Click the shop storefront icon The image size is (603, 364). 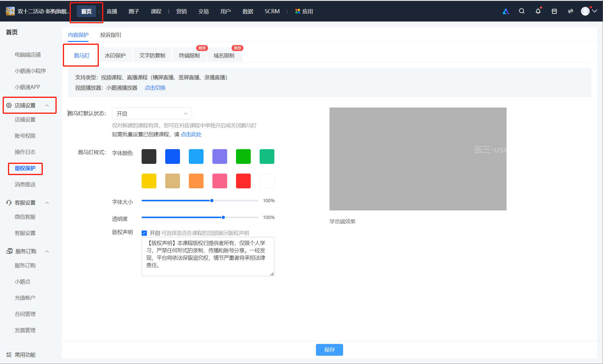pyautogui.click(x=554, y=11)
